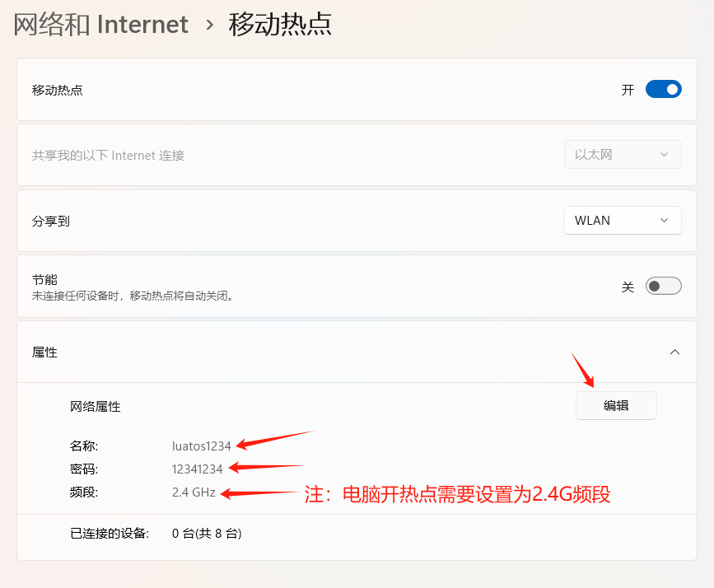This screenshot has height=588, width=714.
Task: Click the 频段: label
Action: coord(84,492)
